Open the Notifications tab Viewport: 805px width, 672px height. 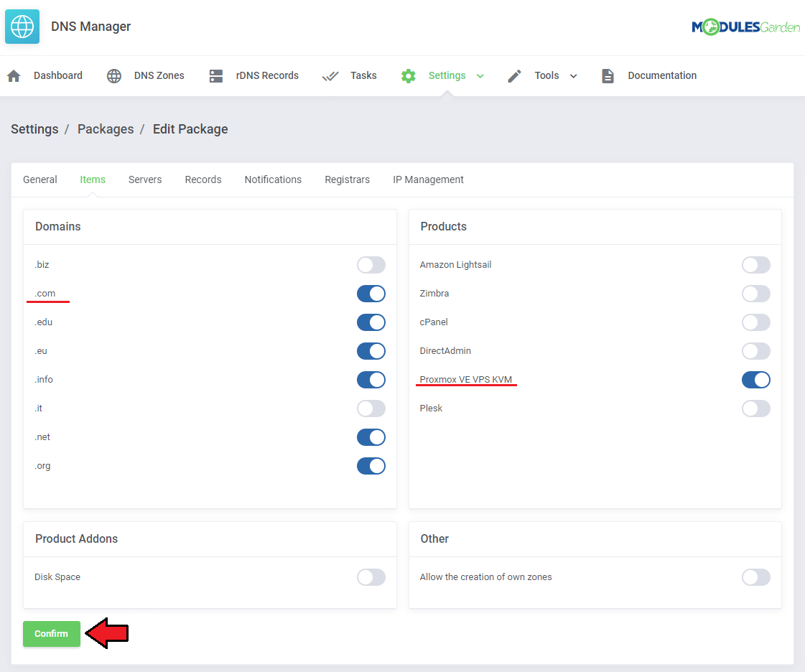coord(273,179)
